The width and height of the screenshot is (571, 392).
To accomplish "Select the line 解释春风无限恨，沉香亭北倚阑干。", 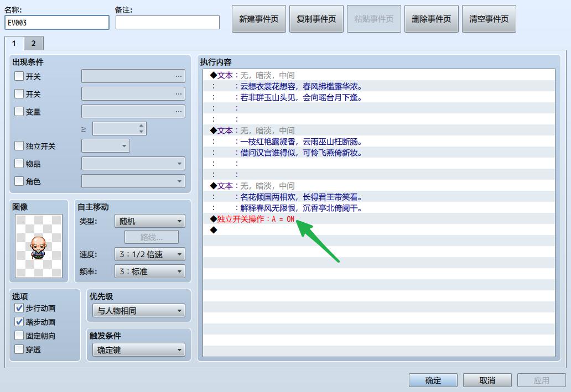I will 378,208.
